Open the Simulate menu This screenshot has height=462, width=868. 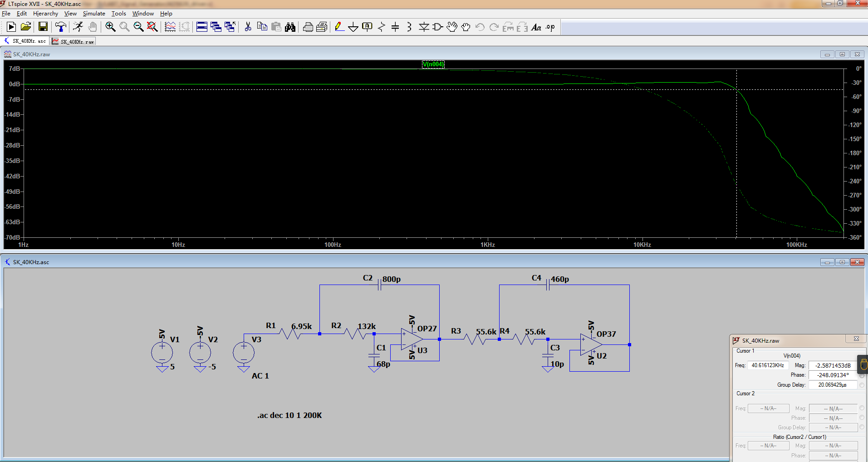tap(94, 14)
